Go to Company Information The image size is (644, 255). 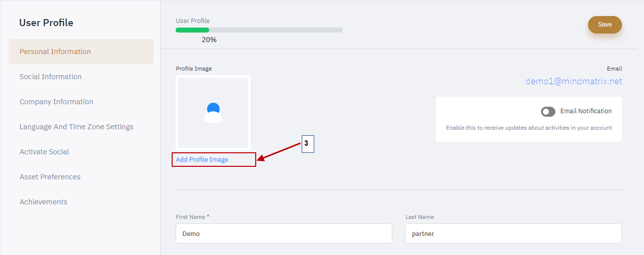coord(56,102)
